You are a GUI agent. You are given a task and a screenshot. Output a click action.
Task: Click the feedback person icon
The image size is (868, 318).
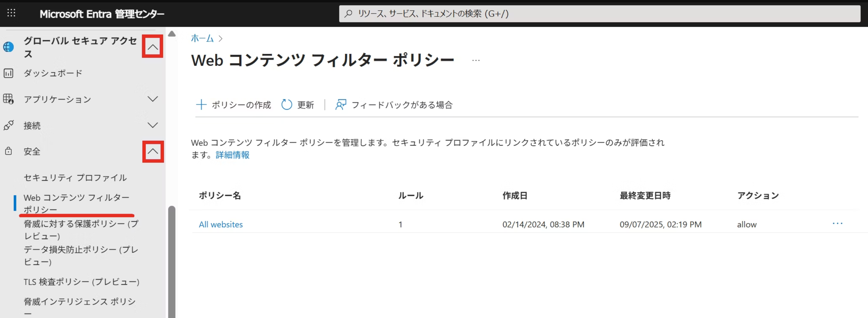point(340,105)
